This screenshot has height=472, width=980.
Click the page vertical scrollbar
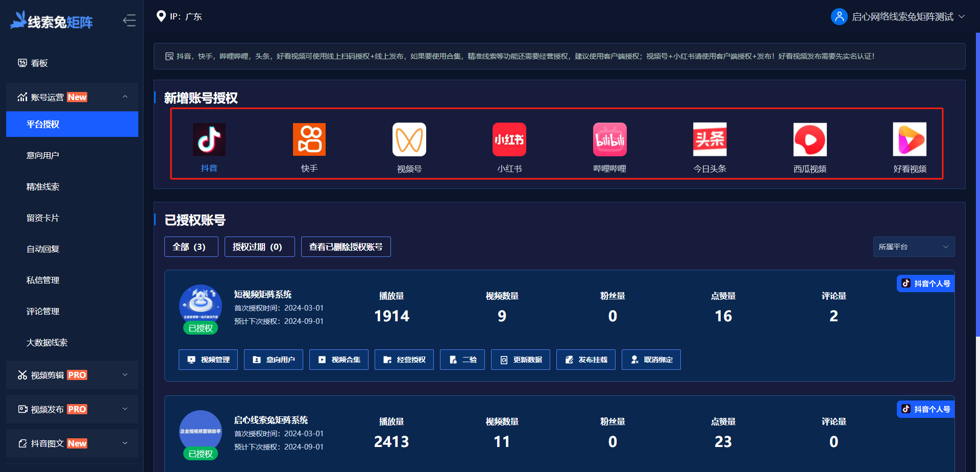(977, 184)
